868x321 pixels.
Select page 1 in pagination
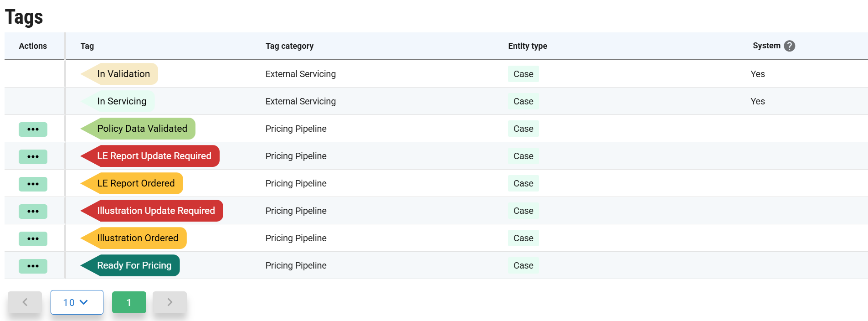pyautogui.click(x=129, y=302)
